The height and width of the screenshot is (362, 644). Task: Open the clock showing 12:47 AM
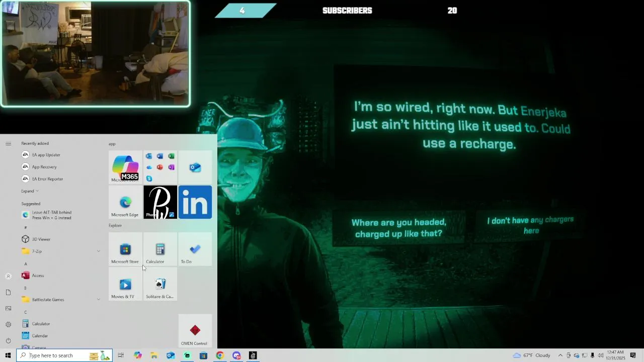(615, 355)
